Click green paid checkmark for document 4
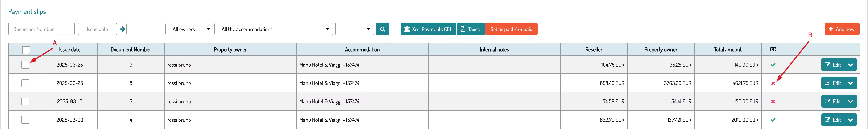The image size is (868, 129). click(x=773, y=120)
